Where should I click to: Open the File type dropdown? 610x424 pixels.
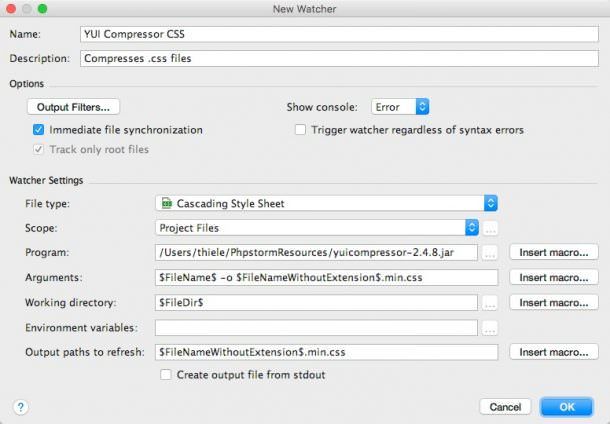click(x=326, y=203)
